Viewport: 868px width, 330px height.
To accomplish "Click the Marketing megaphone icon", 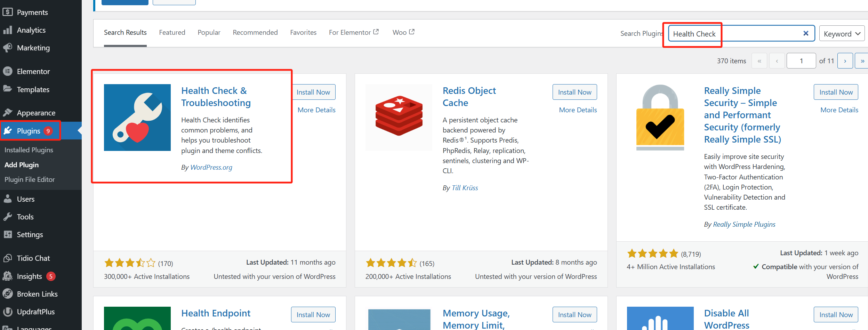I will (8, 48).
